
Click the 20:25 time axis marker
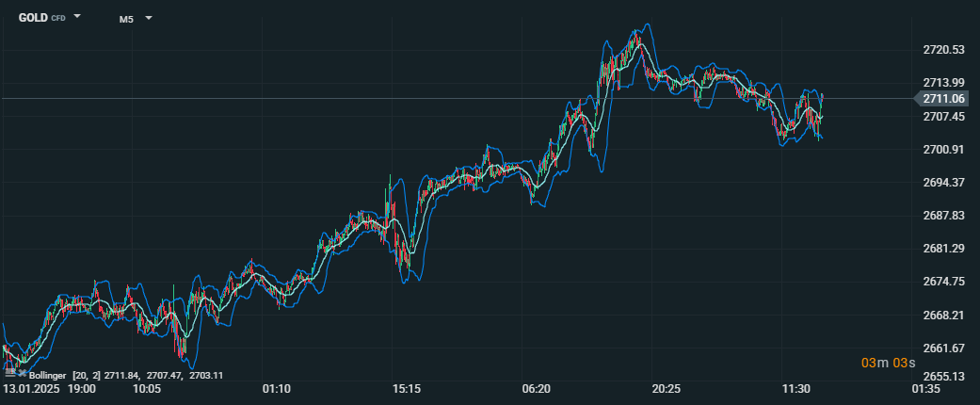pos(666,388)
